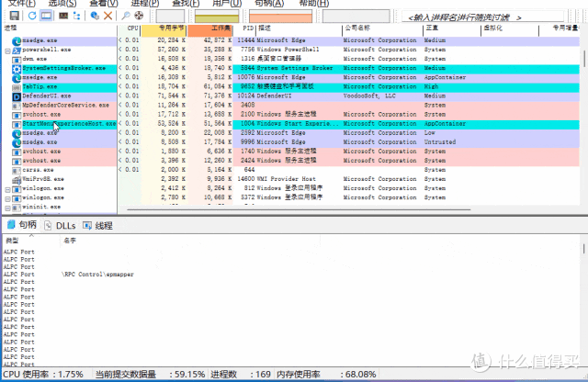The width and height of the screenshot is (588, 382).
Task: Click the Edge icon of msedge.exe PID 2592
Action: 17,133
